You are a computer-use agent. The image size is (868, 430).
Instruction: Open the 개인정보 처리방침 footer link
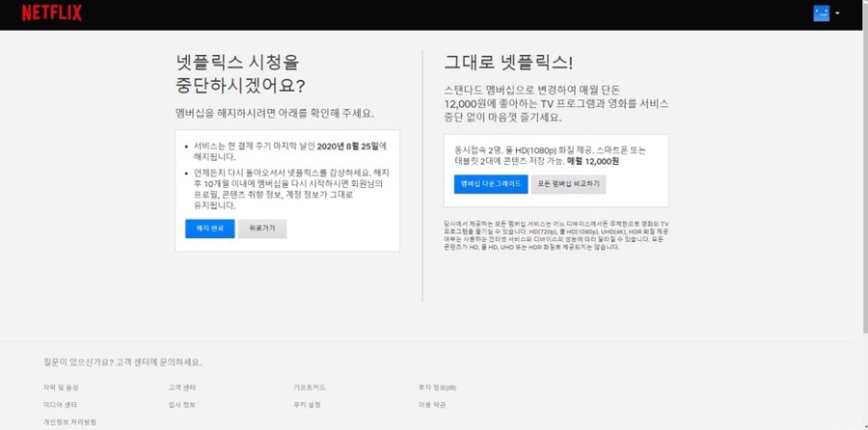pyautogui.click(x=69, y=421)
